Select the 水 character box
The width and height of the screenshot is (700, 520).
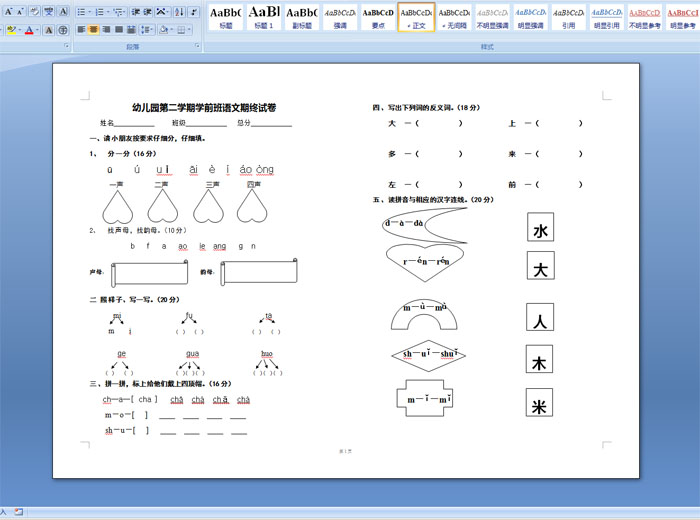click(x=540, y=227)
